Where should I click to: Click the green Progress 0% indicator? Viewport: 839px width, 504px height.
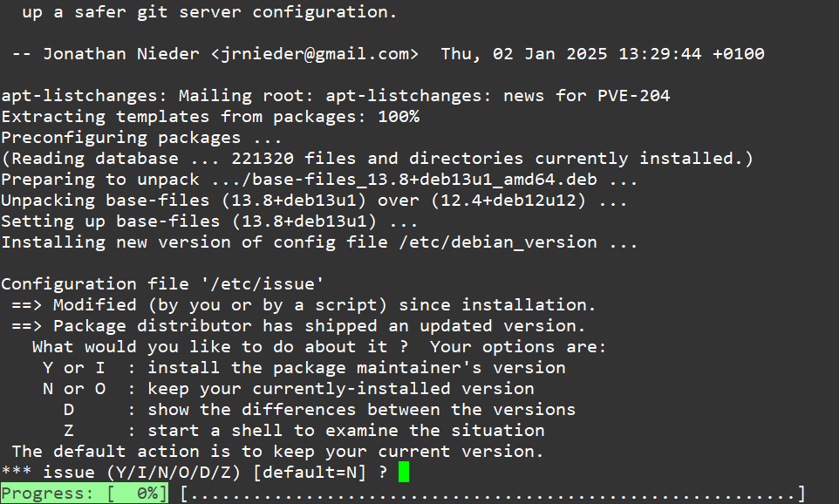click(x=85, y=493)
